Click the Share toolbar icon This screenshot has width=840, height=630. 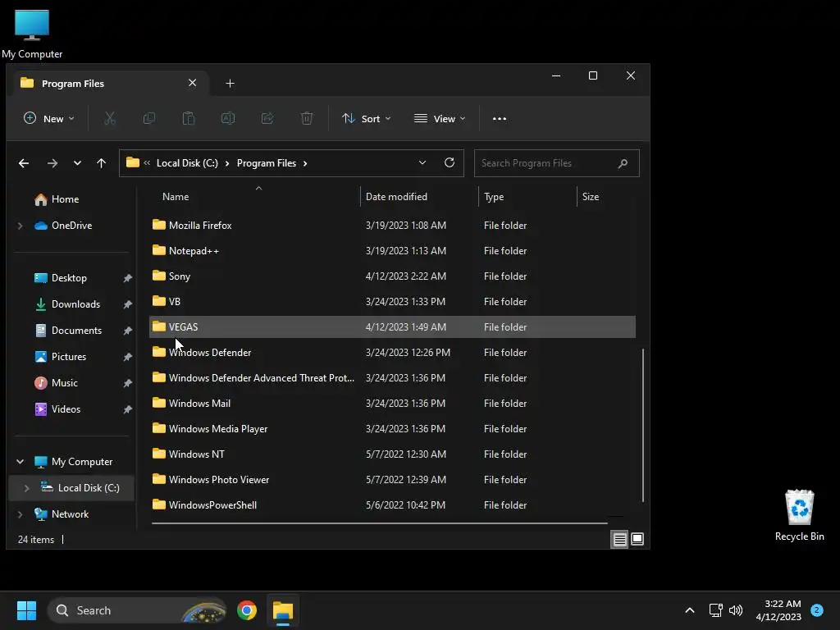(x=267, y=118)
